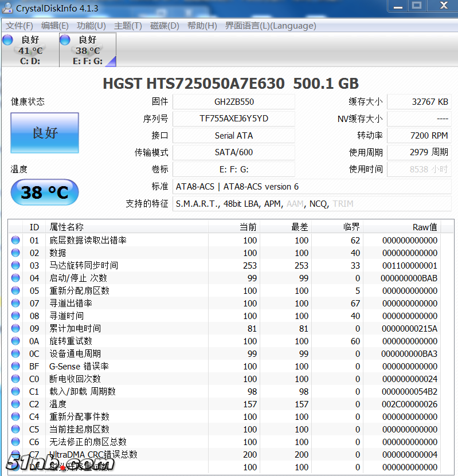This screenshot has height=476, width=458.
Task: Click the Raw值 column header
Action: tap(424, 227)
